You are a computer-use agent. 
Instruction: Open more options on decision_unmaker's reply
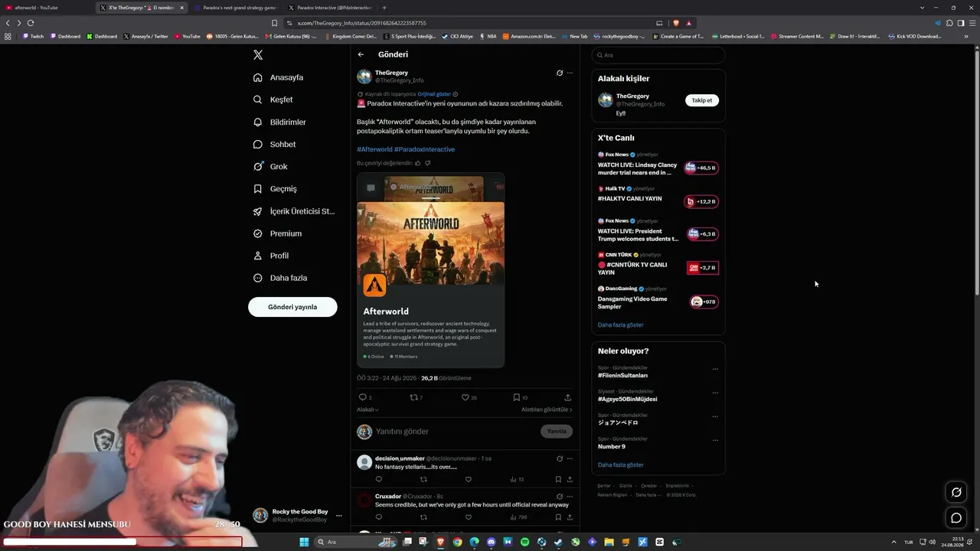click(570, 459)
